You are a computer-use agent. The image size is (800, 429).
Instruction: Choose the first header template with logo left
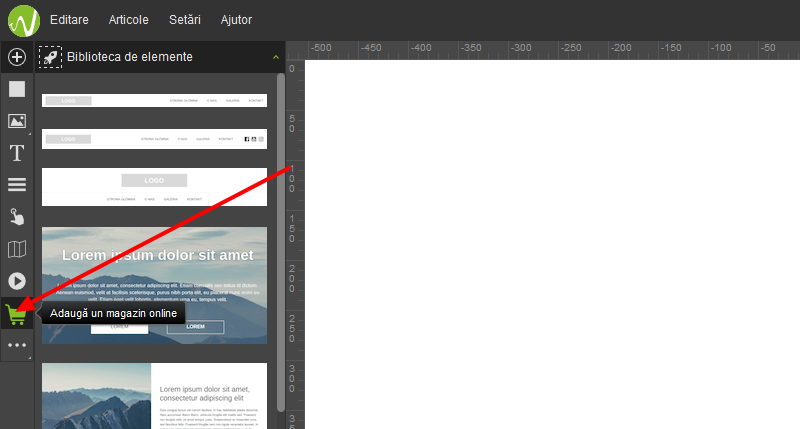coord(154,100)
